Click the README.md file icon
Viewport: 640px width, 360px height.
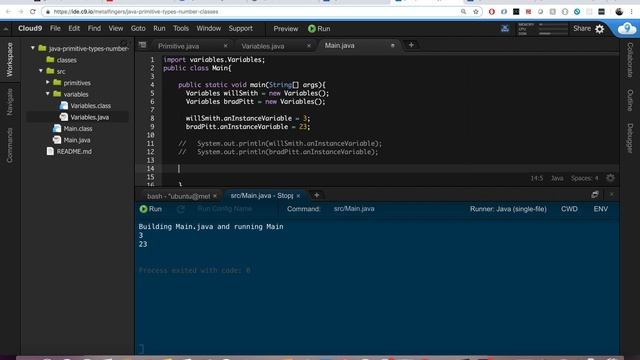tap(50, 151)
